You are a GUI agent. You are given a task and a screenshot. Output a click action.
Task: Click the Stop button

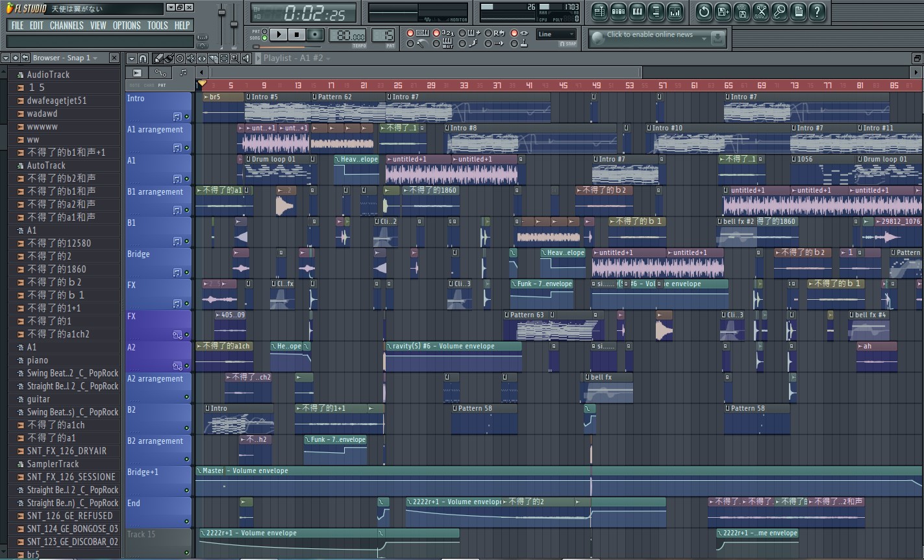tap(297, 34)
